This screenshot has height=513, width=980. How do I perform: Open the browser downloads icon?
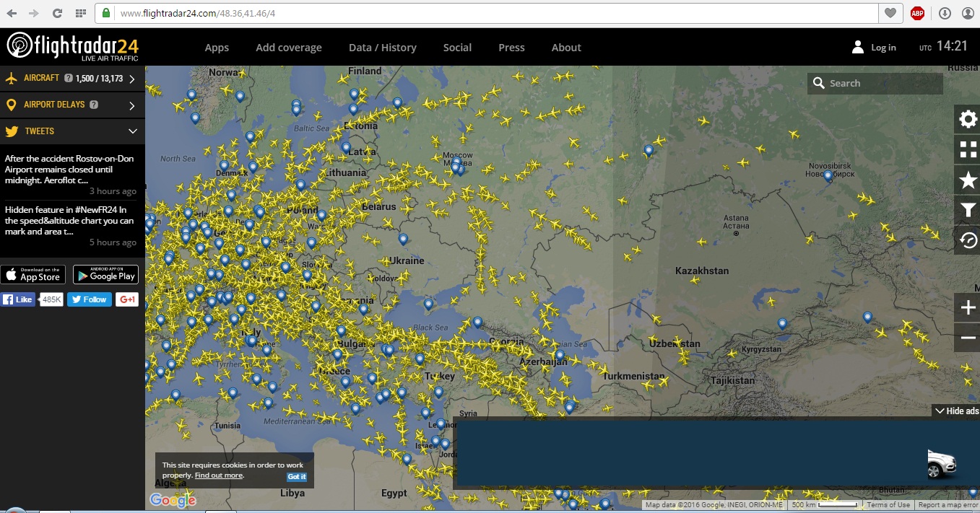click(x=945, y=13)
